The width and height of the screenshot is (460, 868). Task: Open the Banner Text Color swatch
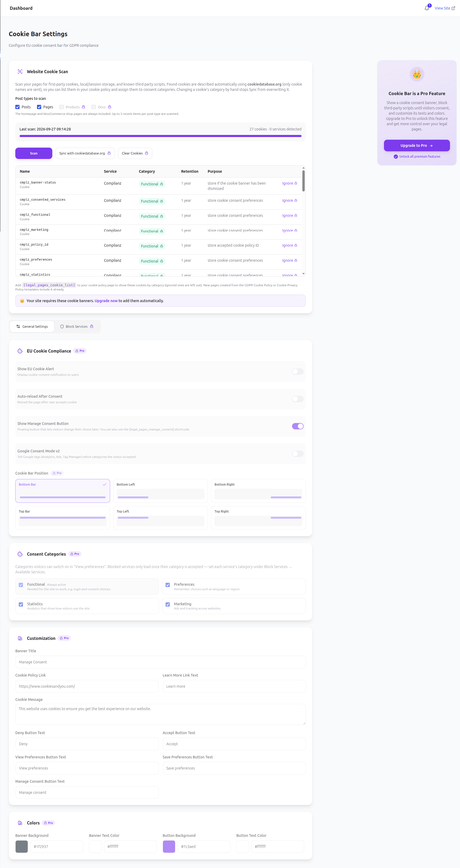95,847
